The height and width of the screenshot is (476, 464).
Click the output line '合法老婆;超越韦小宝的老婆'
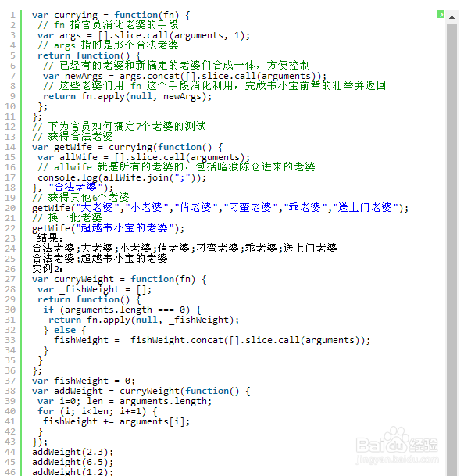point(100,259)
